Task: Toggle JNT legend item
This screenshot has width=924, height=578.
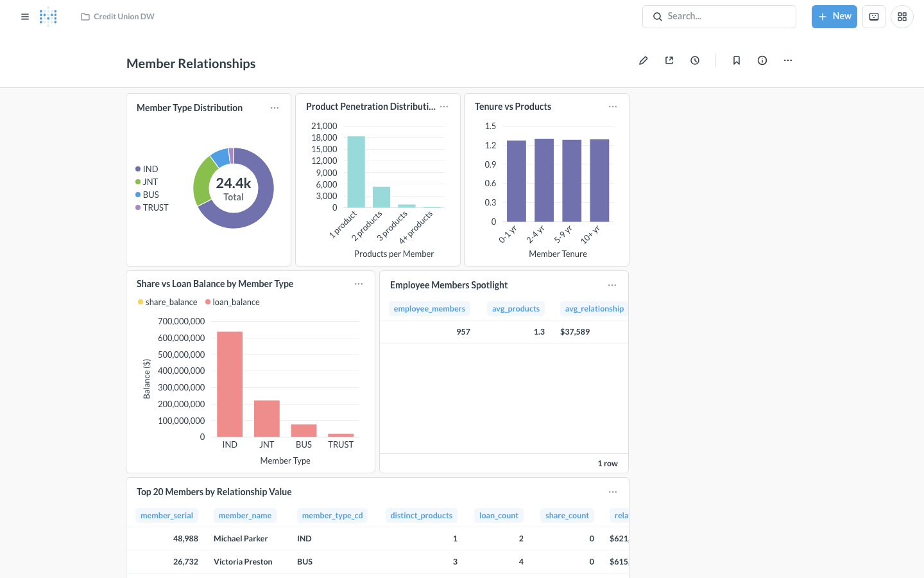Action: [147, 182]
